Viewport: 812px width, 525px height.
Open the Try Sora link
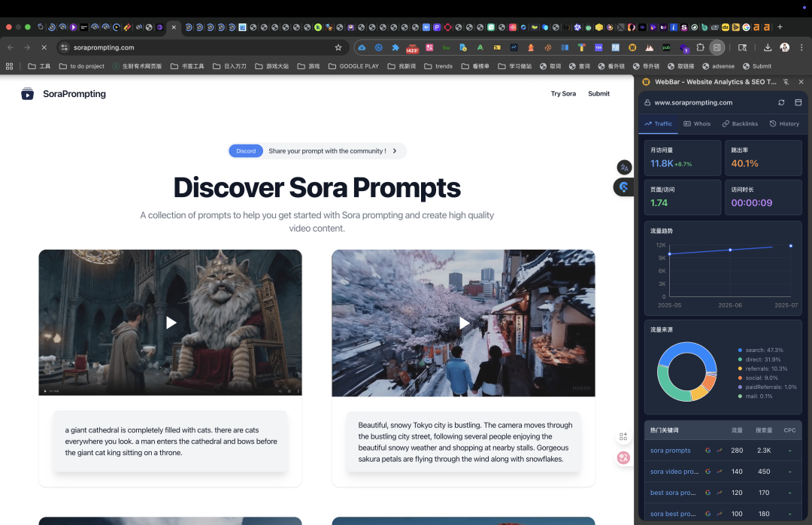point(563,94)
